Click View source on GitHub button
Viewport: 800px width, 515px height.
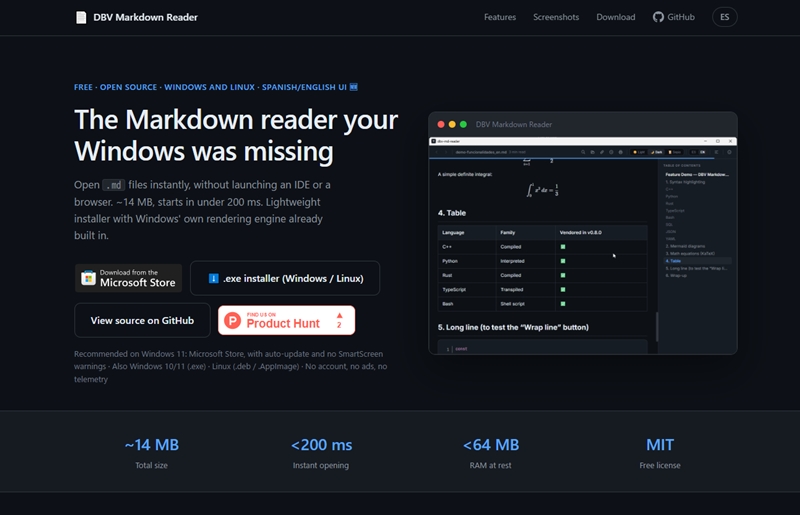(142, 321)
